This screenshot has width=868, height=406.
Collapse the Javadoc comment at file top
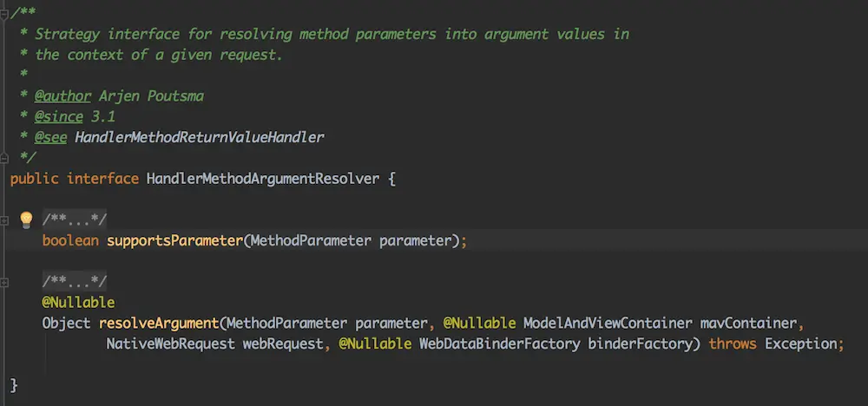pyautogui.click(x=4, y=14)
